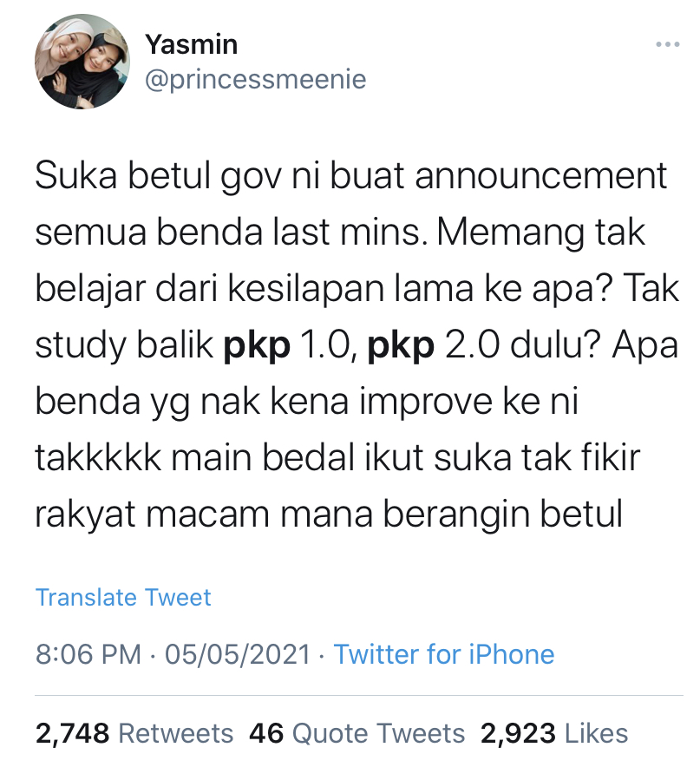The height and width of the screenshot is (767, 700).
Task: Open the @princessmeenie handle
Action: (255, 79)
